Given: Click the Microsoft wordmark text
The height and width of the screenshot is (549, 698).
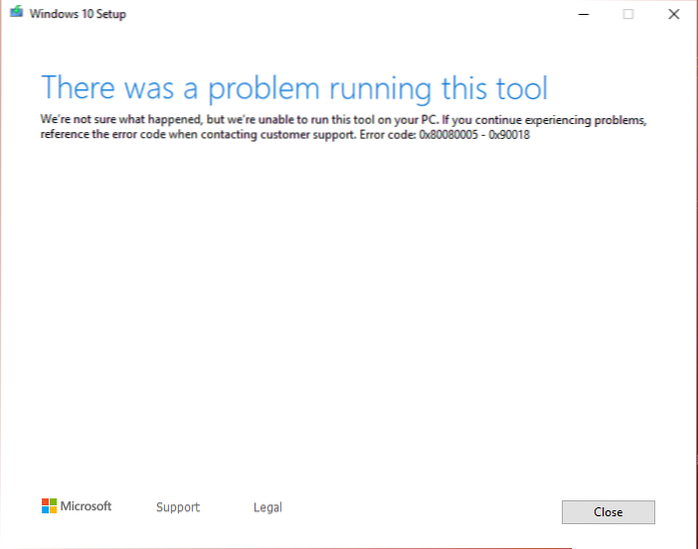Looking at the screenshot, I should tap(86, 507).
